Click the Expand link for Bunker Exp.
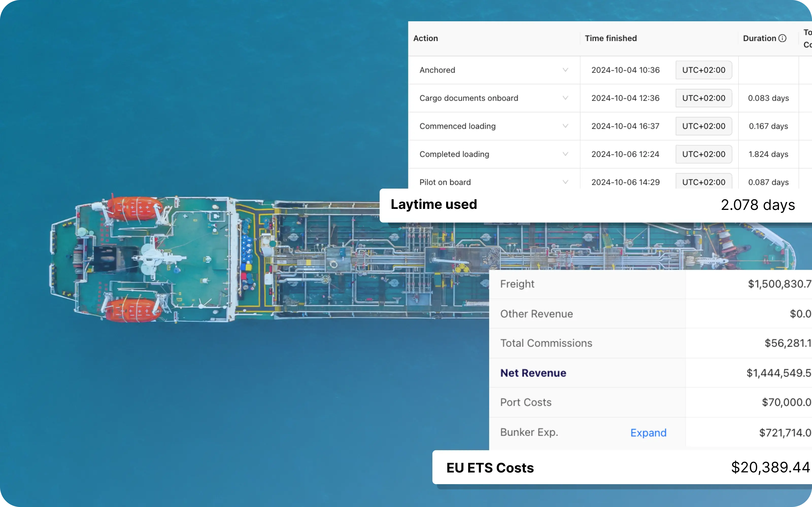This screenshot has height=507, width=812. pyautogui.click(x=648, y=432)
